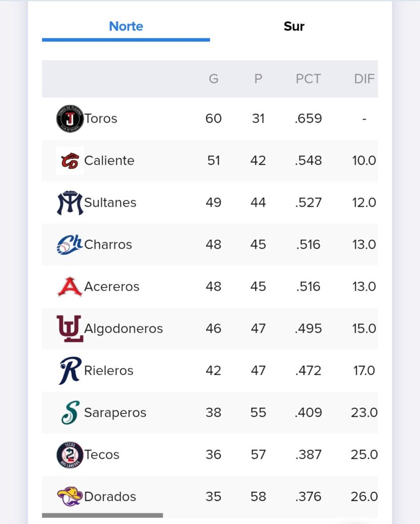Click the Toros de Tijuana team logo
The height and width of the screenshot is (524, 420).
(x=70, y=119)
